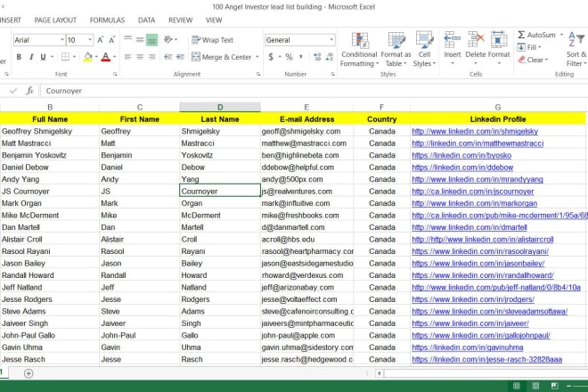Image resolution: width=588 pixels, height=392 pixels.
Task: Select the column D header
Action: [x=220, y=107]
